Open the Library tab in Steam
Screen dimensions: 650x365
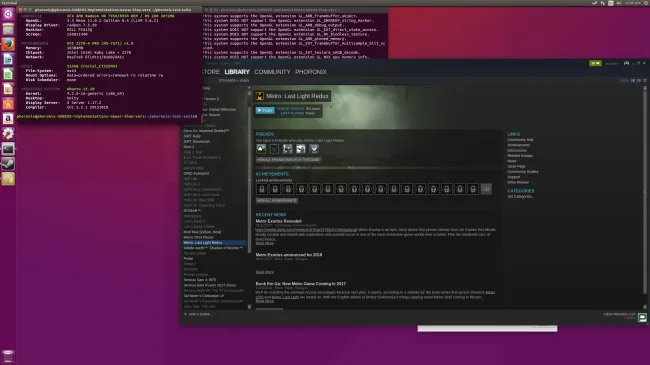pos(237,72)
